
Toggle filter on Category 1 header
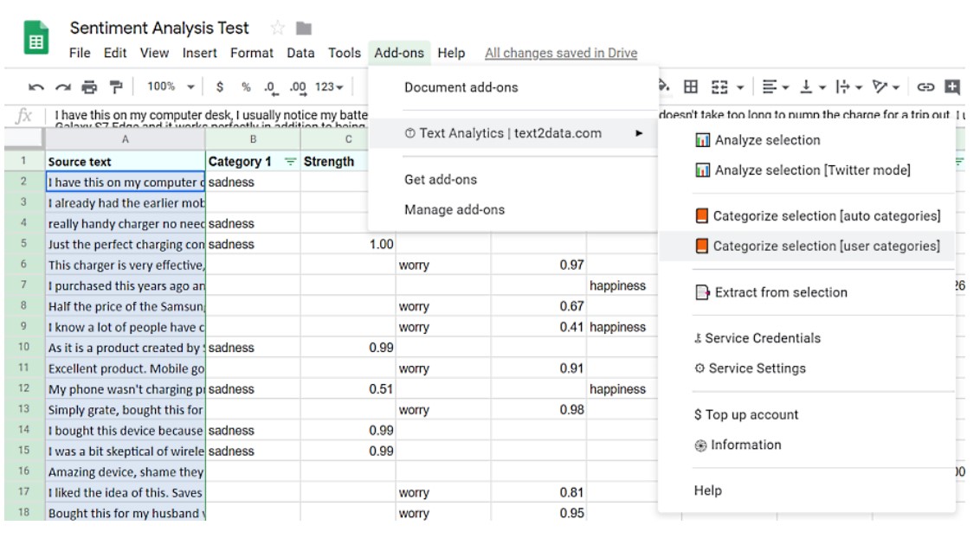point(290,162)
